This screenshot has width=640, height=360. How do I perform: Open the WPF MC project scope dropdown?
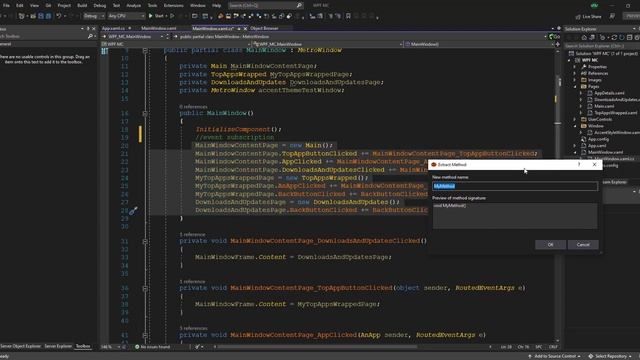tap(176, 44)
